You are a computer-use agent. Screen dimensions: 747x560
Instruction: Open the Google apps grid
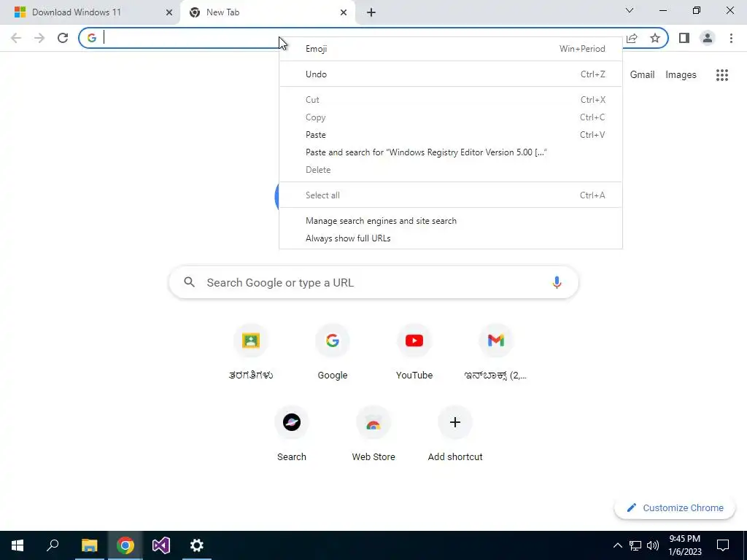[722, 75]
